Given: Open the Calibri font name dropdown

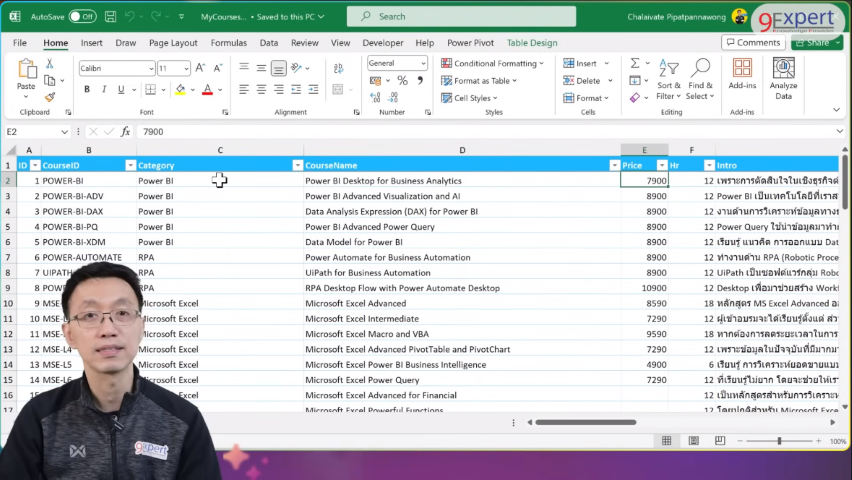Looking at the screenshot, I should tap(151, 68).
